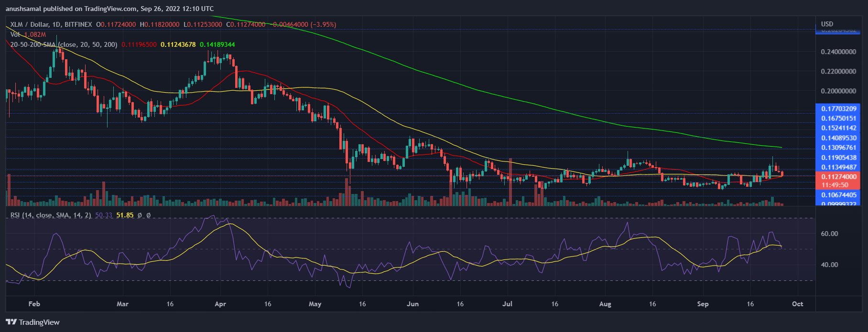Click the Aug label on time axis
Screen dimensions: 868x332
pos(605,304)
